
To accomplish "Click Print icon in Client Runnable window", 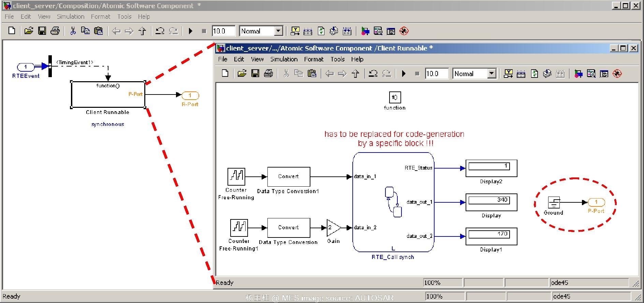I will pyautogui.click(x=268, y=73).
